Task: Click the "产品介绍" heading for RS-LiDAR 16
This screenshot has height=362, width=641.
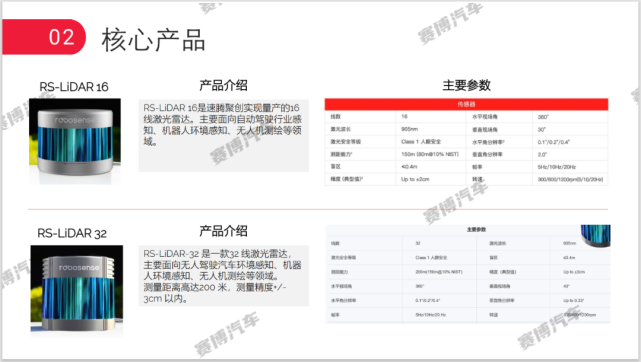Action: [x=223, y=85]
